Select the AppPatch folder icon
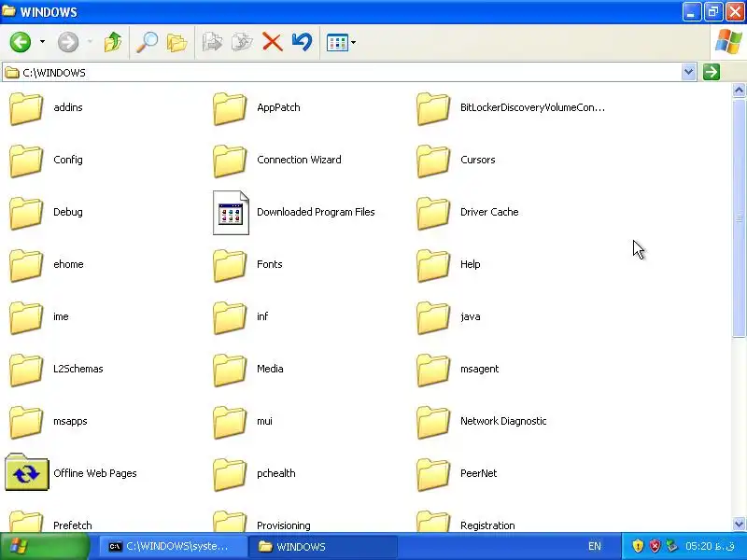The height and width of the screenshot is (560, 747). [230, 108]
